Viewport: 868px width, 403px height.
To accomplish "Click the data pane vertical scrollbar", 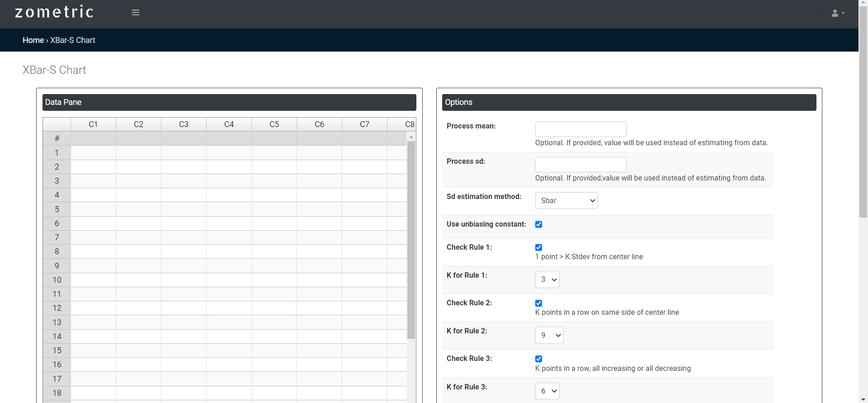I will pos(411,240).
